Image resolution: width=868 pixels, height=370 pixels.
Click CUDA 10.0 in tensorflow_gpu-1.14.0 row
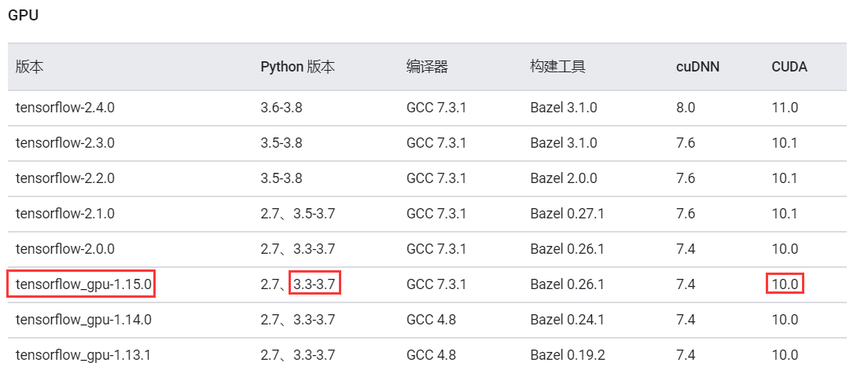pos(785,320)
